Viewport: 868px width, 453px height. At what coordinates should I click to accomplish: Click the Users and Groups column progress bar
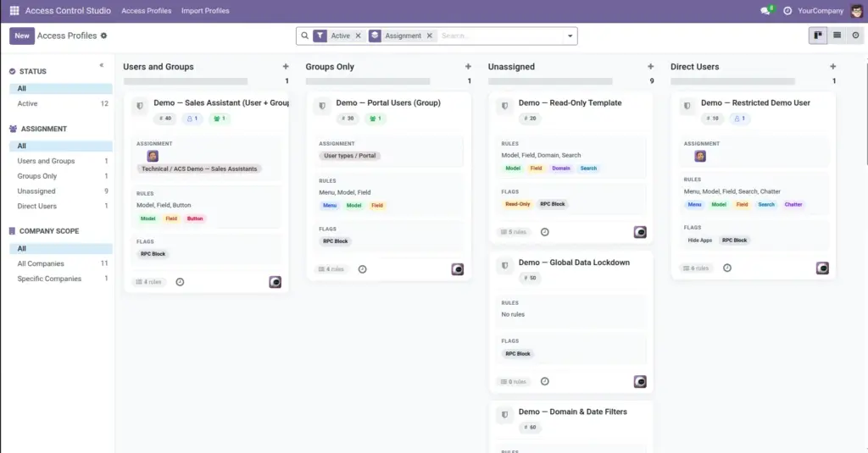point(186,81)
